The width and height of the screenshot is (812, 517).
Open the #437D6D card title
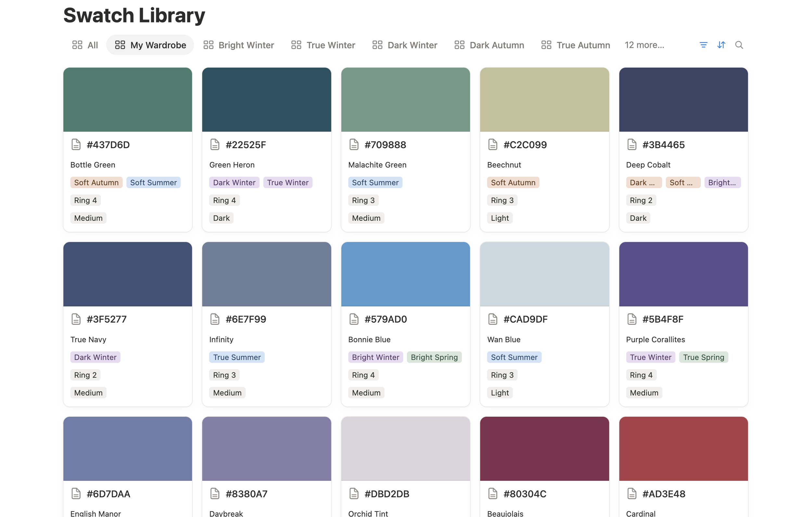coord(108,145)
